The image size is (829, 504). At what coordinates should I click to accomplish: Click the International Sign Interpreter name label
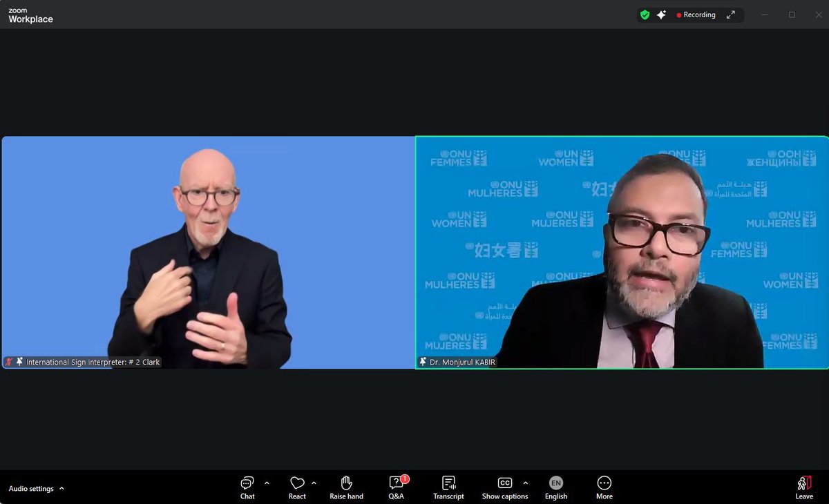tap(93, 362)
